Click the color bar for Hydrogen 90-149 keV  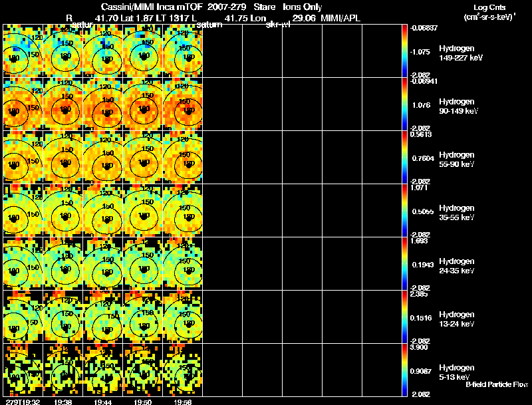[404, 104]
